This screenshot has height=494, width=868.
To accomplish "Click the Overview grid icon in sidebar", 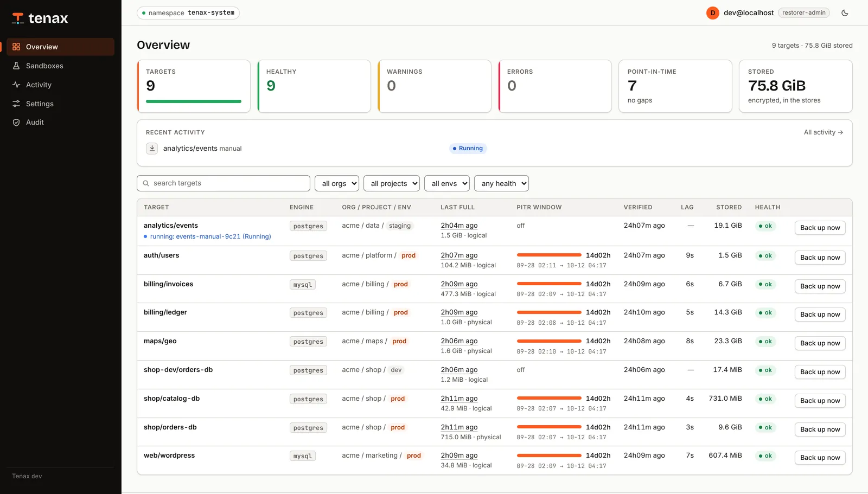I will pos(16,47).
